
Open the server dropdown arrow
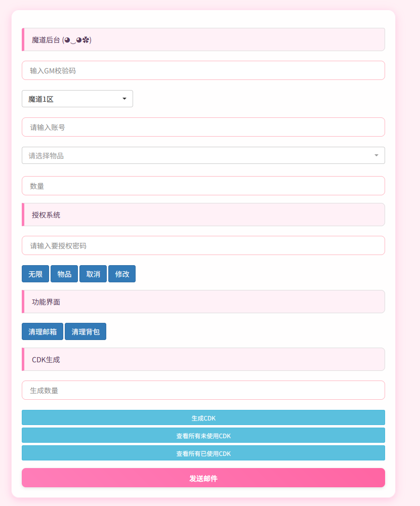pos(125,99)
